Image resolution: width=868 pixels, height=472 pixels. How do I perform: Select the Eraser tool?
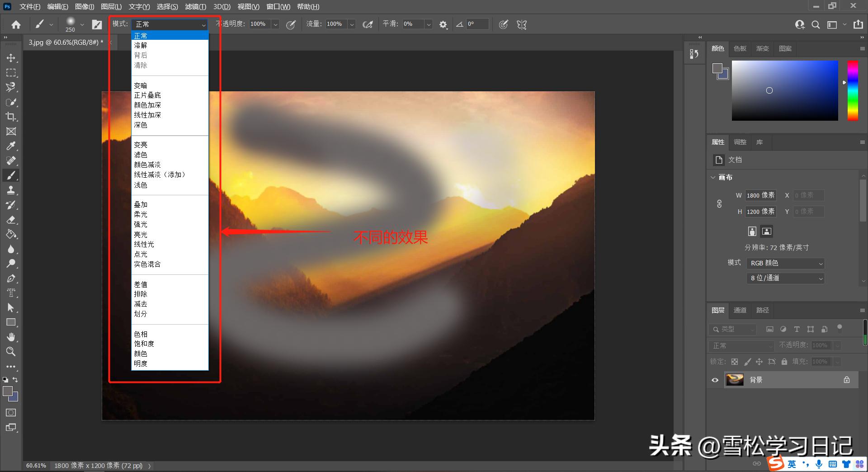(11, 220)
